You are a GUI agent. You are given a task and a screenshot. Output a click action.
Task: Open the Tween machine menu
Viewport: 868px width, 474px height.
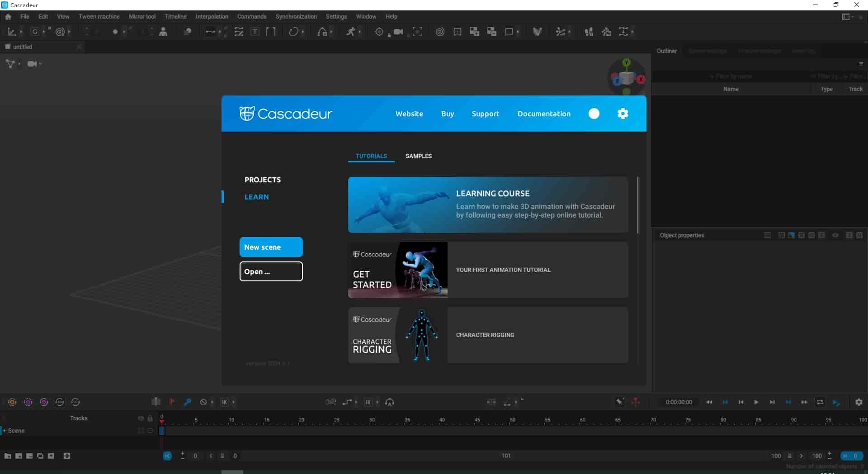click(x=99, y=17)
